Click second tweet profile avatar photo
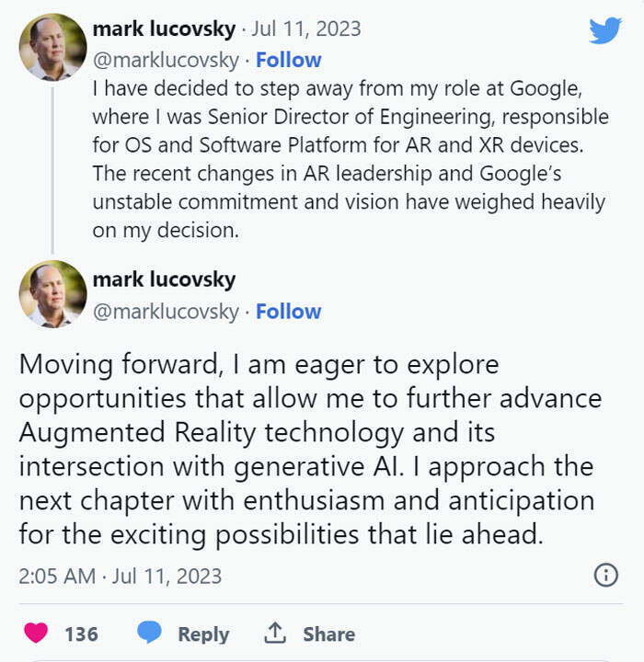 click(x=52, y=294)
